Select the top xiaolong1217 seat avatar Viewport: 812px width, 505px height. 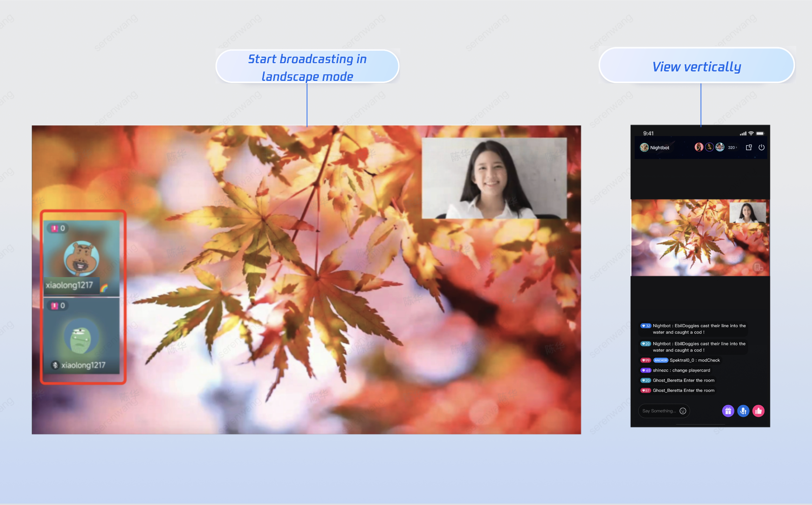(x=82, y=258)
